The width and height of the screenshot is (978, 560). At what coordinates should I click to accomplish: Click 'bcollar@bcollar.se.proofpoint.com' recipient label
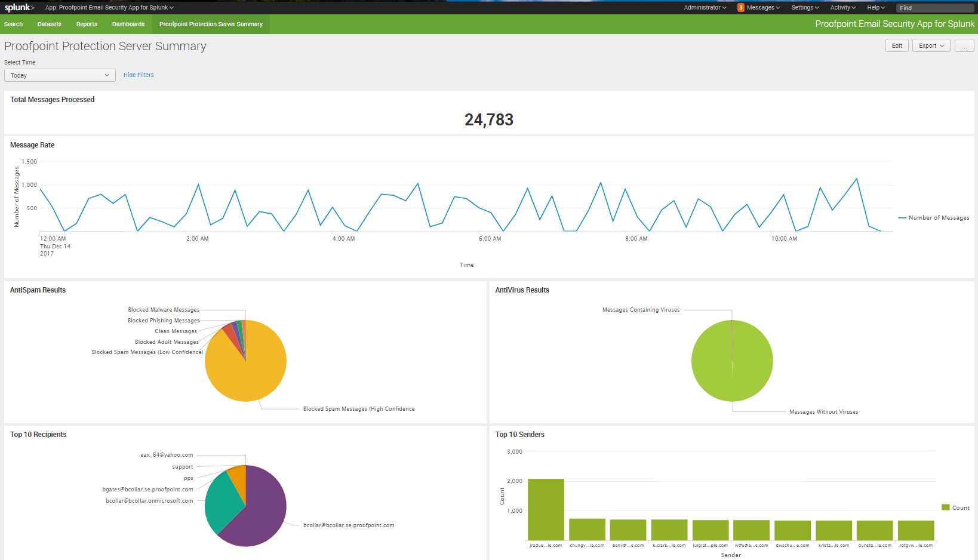click(x=349, y=525)
